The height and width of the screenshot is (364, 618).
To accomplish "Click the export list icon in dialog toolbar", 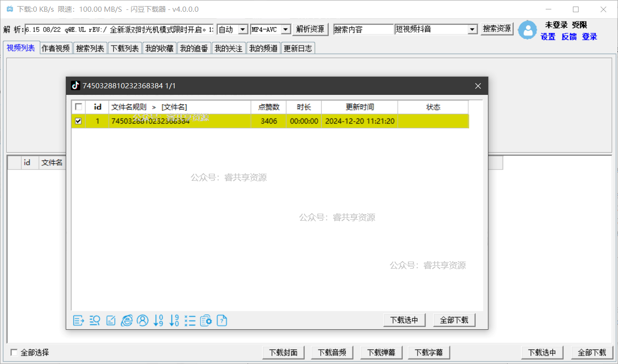I will click(x=78, y=321).
